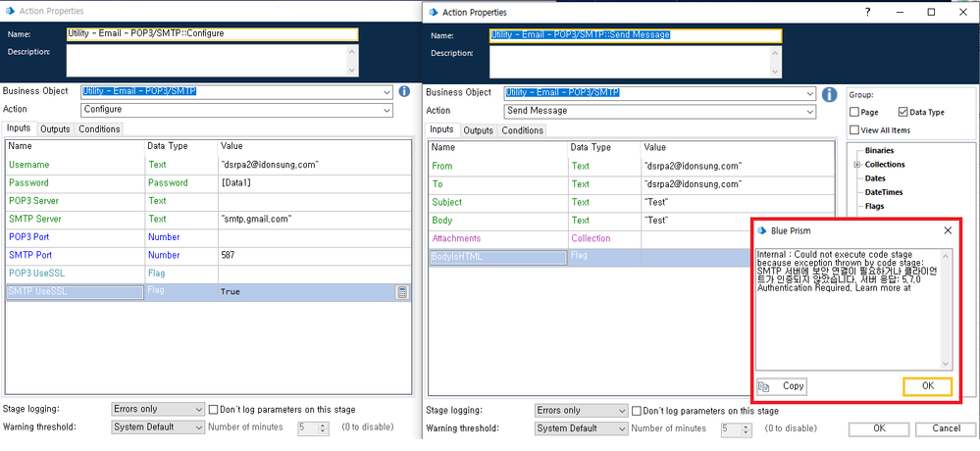Click the Blue Prism logo icon in the error dialog
The height and width of the screenshot is (451, 980).
click(762, 230)
